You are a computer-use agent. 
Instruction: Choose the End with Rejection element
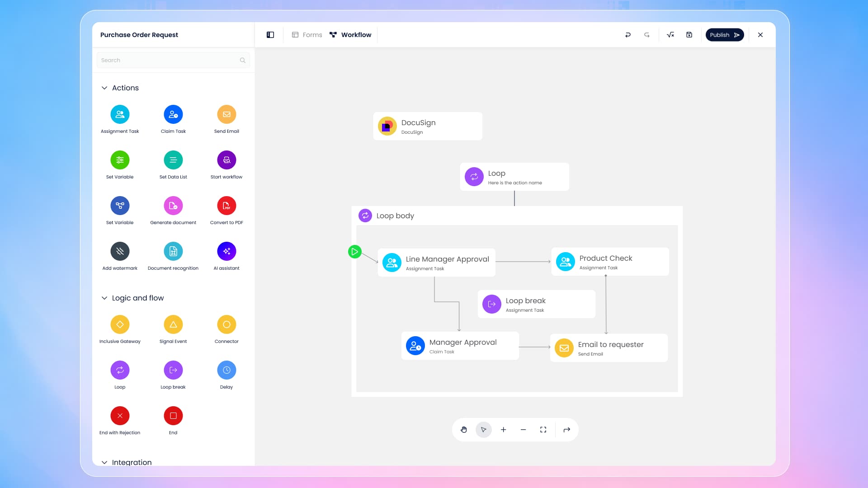click(x=120, y=416)
